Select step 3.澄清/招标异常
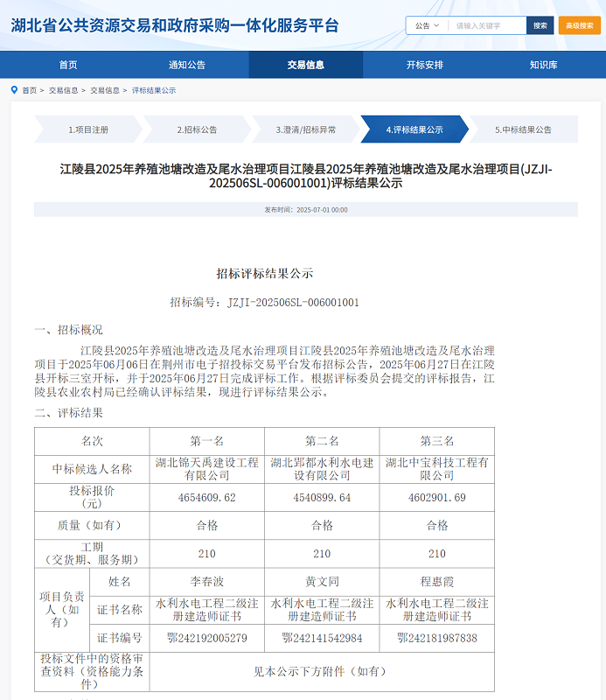Screen dimensions: 606x700 (x=305, y=129)
